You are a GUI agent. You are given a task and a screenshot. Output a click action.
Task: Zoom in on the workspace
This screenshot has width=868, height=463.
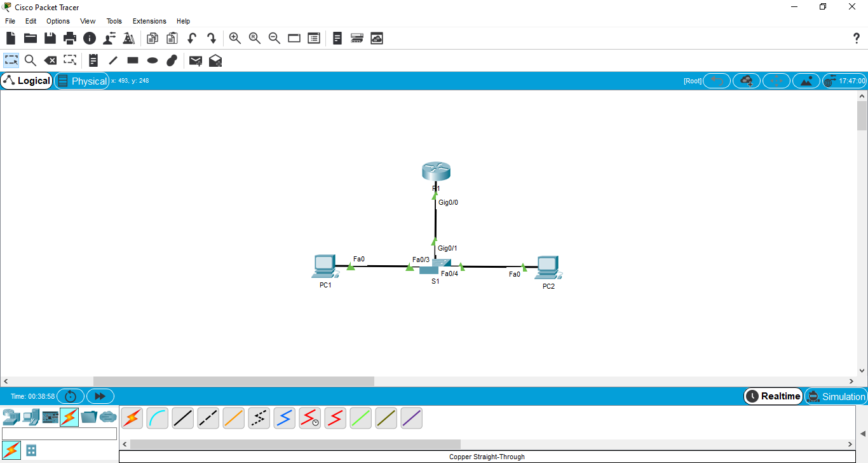coord(235,38)
